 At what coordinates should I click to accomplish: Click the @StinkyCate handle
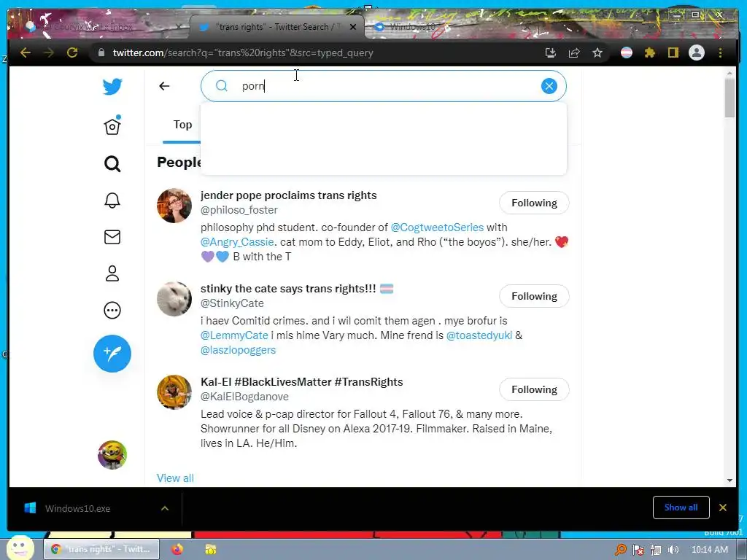pyautogui.click(x=232, y=303)
